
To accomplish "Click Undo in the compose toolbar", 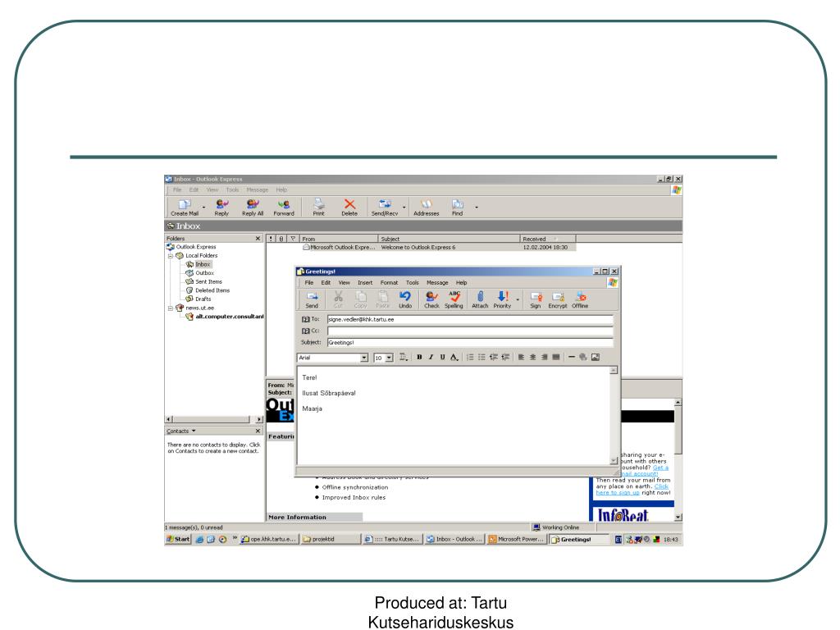I will [x=405, y=299].
